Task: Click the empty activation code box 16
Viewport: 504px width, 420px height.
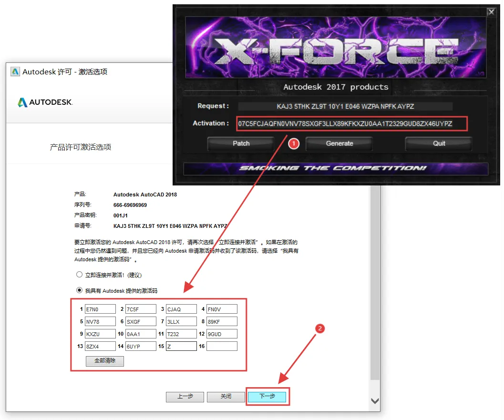Action: 221,346
